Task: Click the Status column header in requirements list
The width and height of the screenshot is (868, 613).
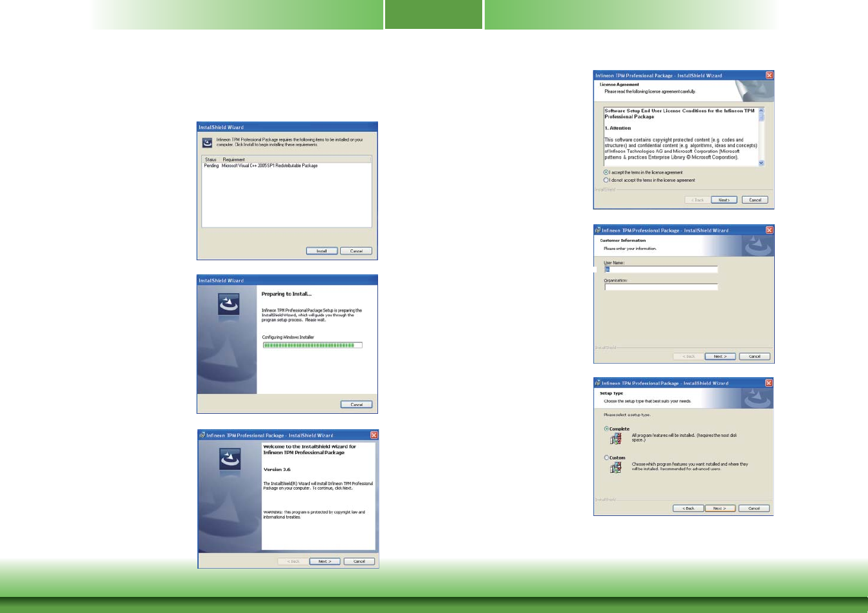Action: [x=211, y=159]
